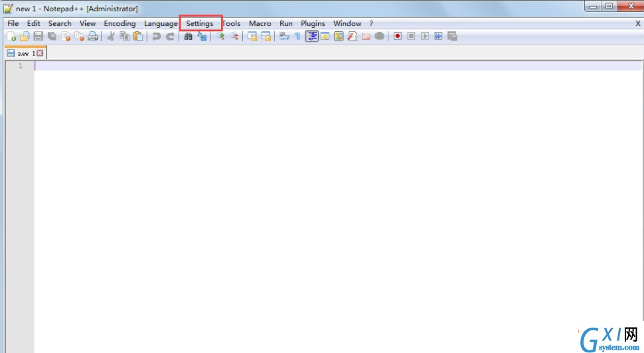The image size is (644, 353).
Task: Open the Macro menu
Action: pyautogui.click(x=260, y=23)
